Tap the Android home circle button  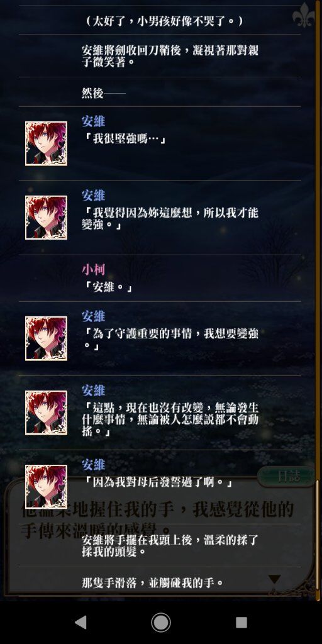click(161, 623)
